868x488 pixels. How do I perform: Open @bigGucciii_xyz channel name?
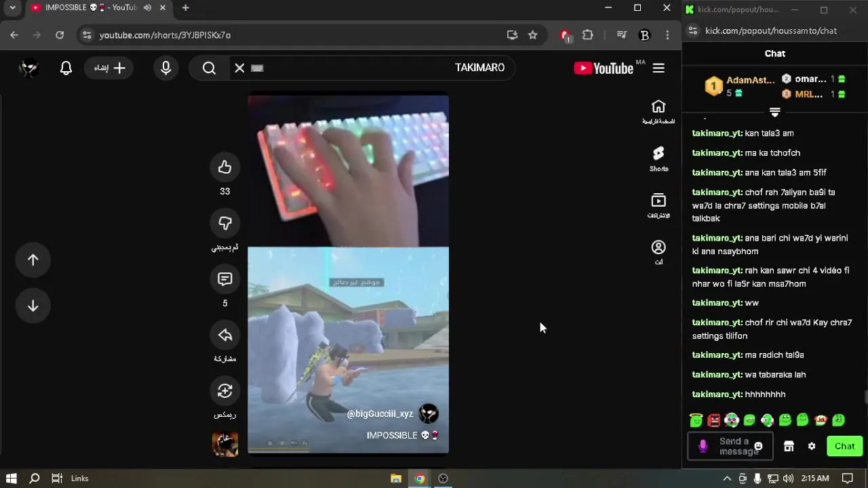[x=380, y=413]
